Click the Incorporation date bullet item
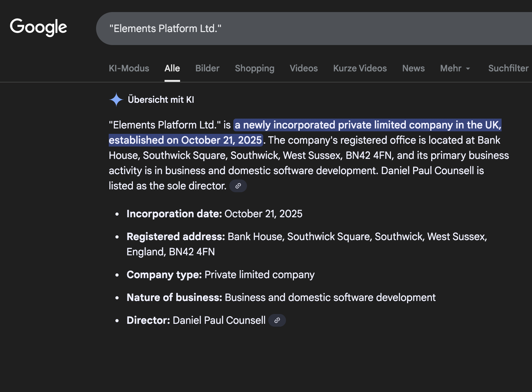The width and height of the screenshot is (532, 392). coord(214,214)
